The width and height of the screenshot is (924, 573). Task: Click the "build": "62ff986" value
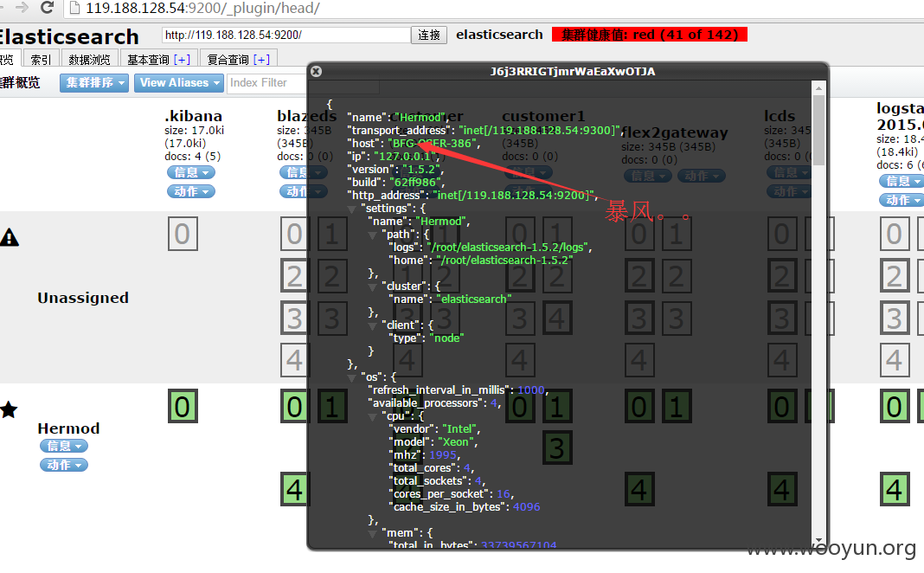(417, 182)
